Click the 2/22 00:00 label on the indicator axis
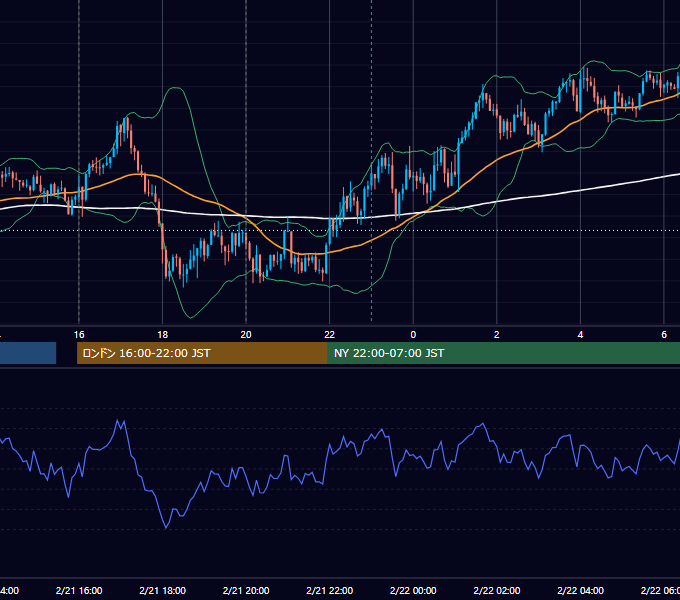The width and height of the screenshot is (680, 600). [x=413, y=591]
